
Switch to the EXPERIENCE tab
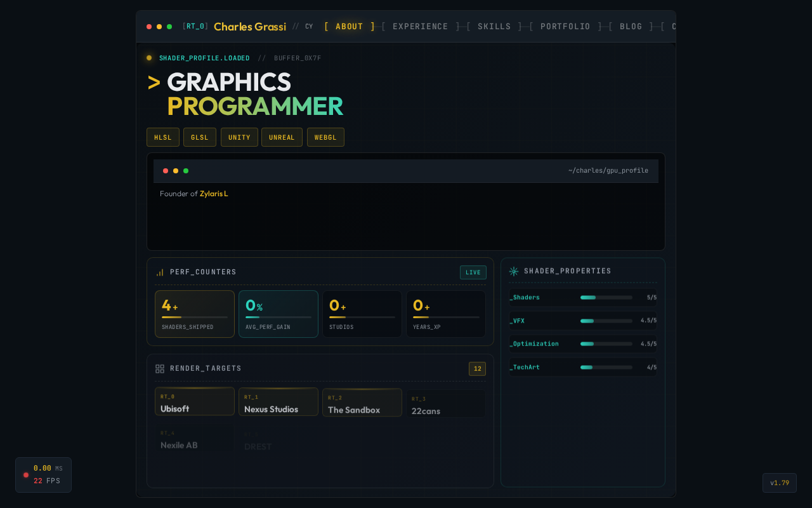point(420,27)
